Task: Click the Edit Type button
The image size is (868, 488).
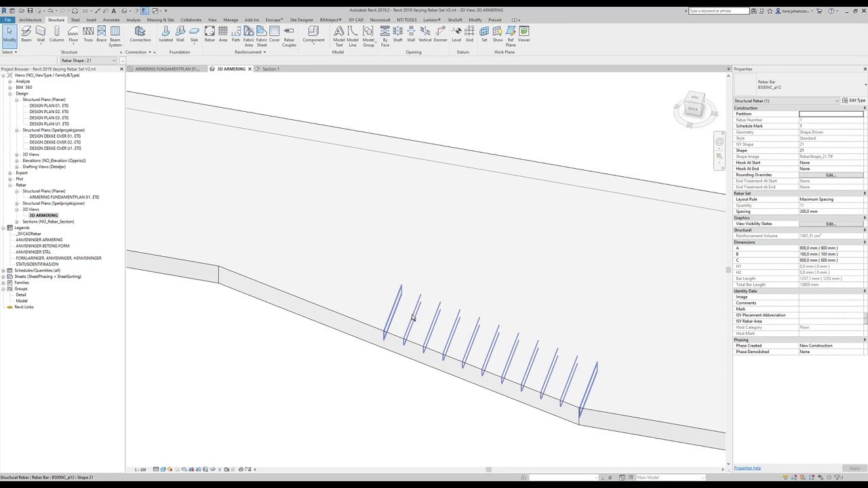Action: 854,100
